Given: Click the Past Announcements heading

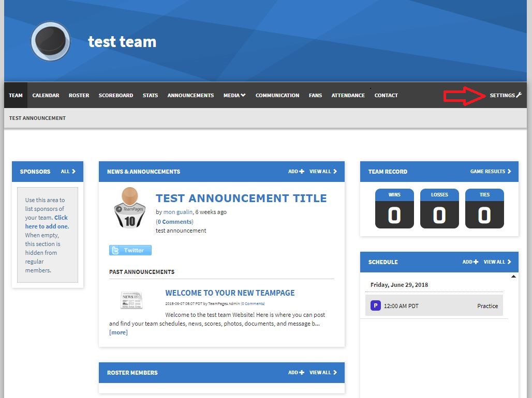Looking at the screenshot, I should [x=142, y=272].
